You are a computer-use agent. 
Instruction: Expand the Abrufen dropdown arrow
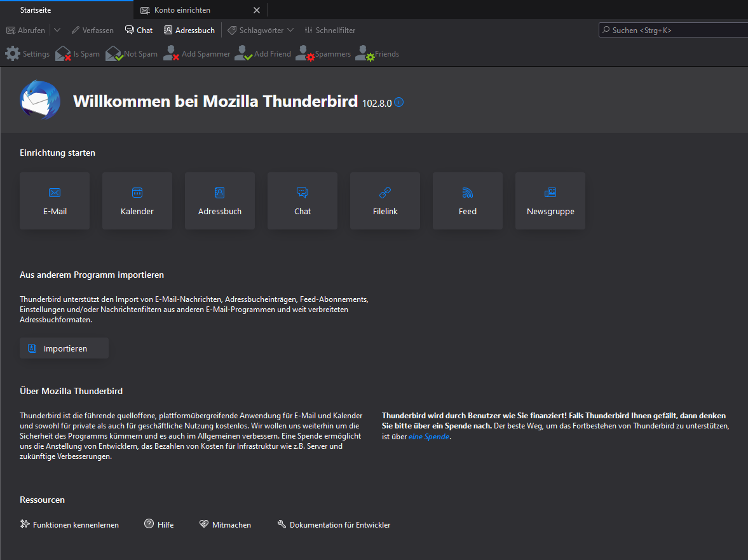57,30
